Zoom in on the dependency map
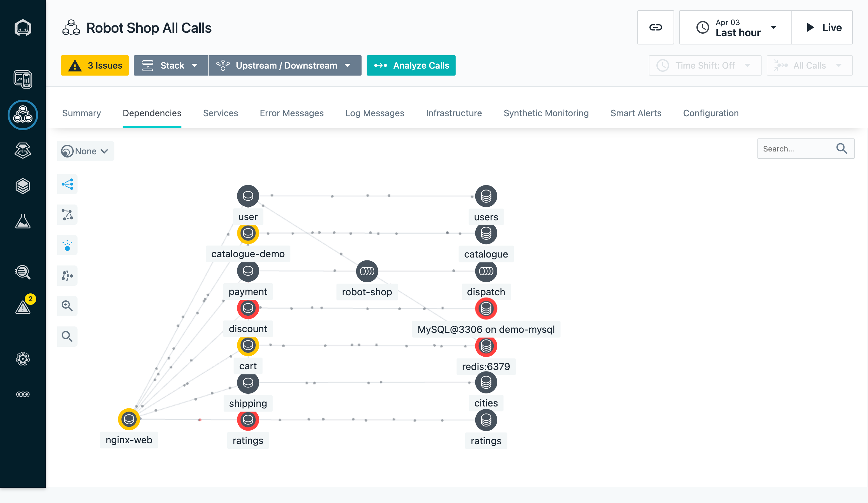 [x=67, y=306]
